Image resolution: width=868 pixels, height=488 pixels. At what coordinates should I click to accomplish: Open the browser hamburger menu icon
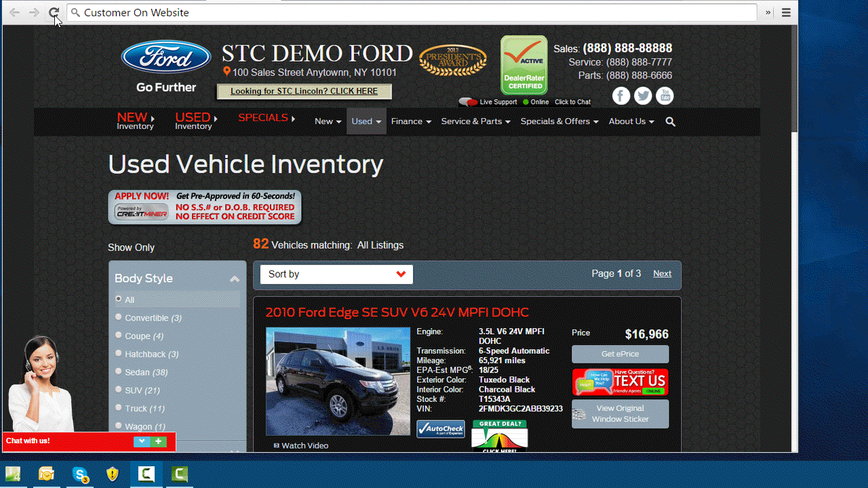click(x=786, y=12)
